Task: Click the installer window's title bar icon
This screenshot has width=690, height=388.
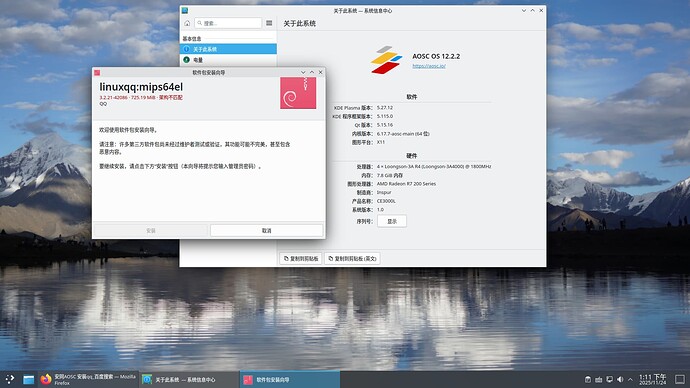Action: [97, 72]
